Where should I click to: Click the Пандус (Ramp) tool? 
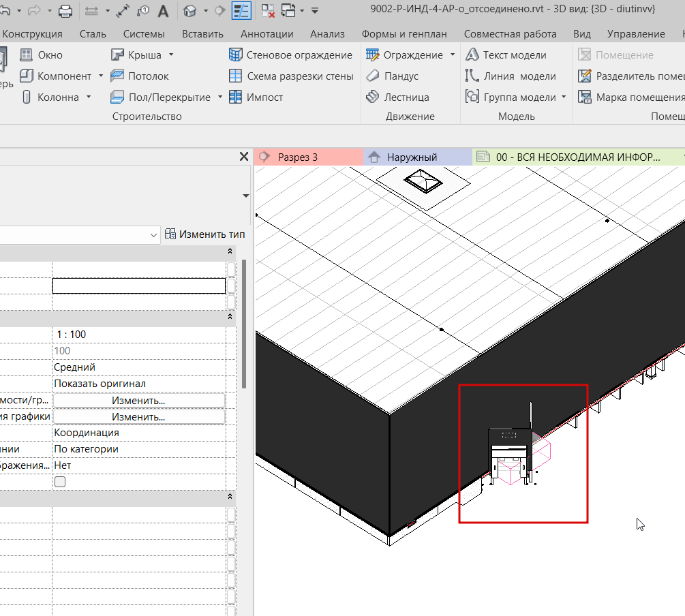coord(393,76)
